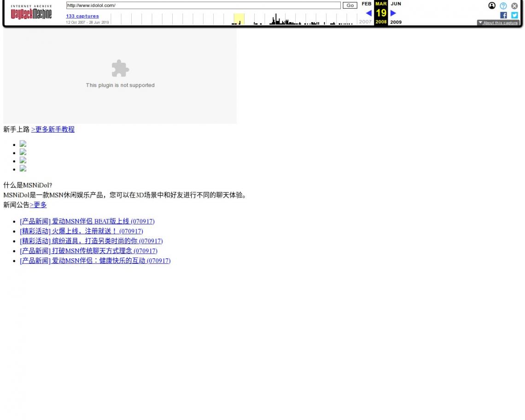Focus the URL field showing idolol.com
525x420 pixels.
[x=203, y=6]
